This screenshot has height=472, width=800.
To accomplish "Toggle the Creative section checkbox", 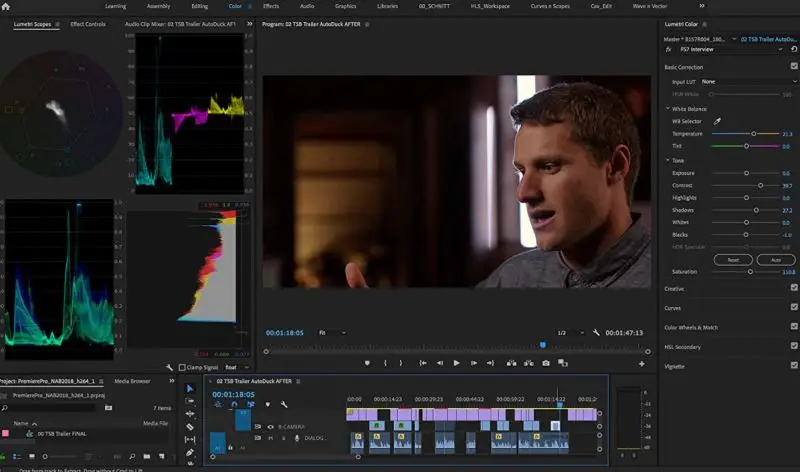I will pyautogui.click(x=794, y=288).
